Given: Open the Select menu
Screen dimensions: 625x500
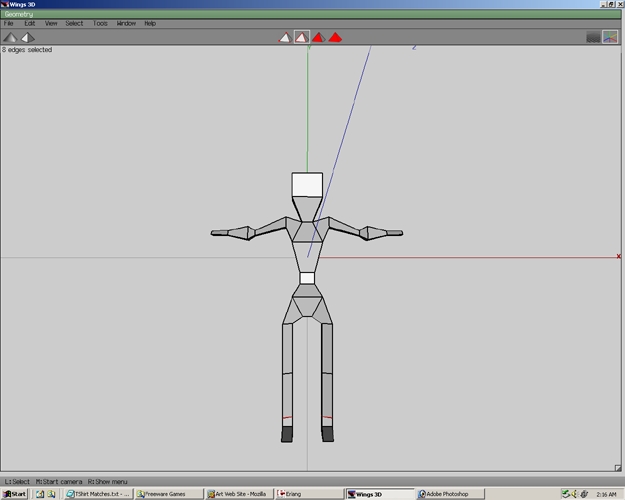Looking at the screenshot, I should [74, 24].
